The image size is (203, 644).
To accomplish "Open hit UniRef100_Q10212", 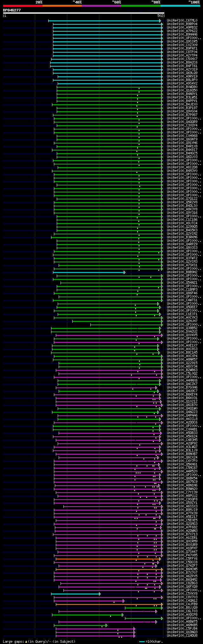I will tap(182, 402).
